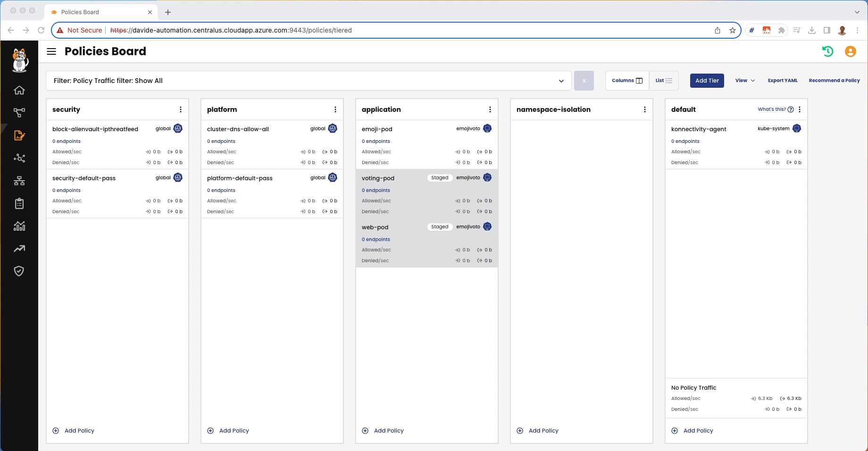Click the Staged badge on web-pod
The width and height of the screenshot is (868, 451).
440,227
